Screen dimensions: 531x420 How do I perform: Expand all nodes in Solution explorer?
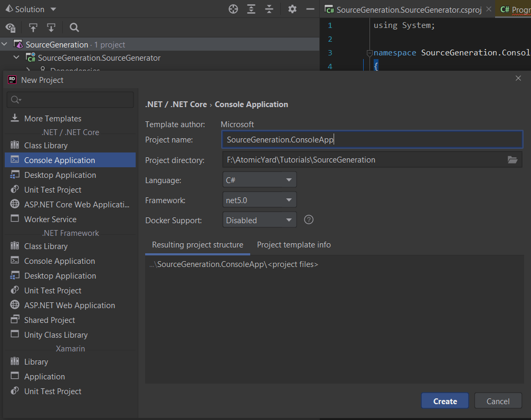coord(251,9)
